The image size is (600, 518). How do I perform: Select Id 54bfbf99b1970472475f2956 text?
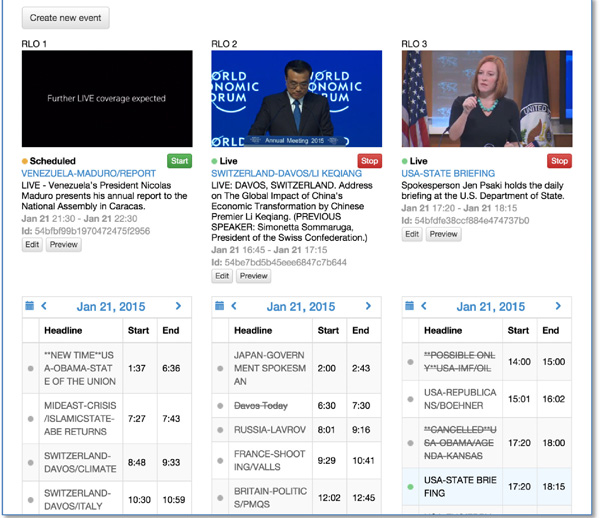tap(86, 231)
